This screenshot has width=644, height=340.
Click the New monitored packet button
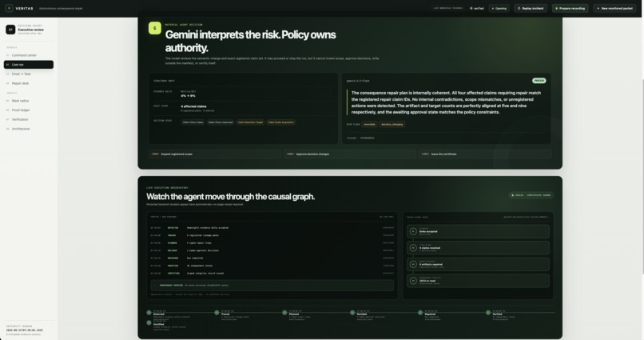point(615,8)
